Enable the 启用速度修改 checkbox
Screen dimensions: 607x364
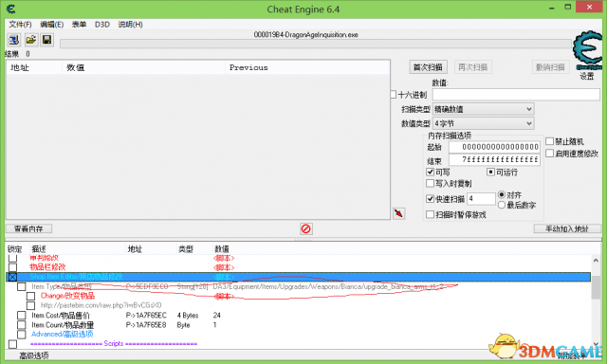point(550,154)
